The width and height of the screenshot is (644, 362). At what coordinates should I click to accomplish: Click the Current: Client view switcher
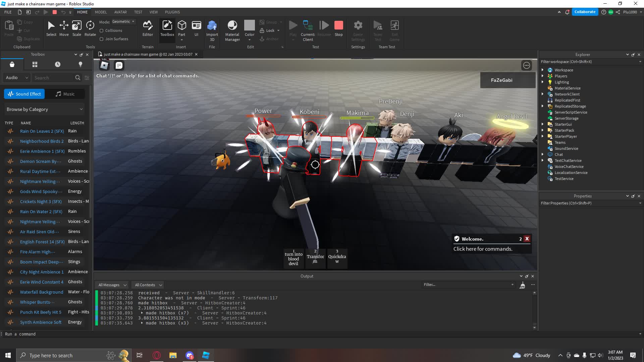308,31
